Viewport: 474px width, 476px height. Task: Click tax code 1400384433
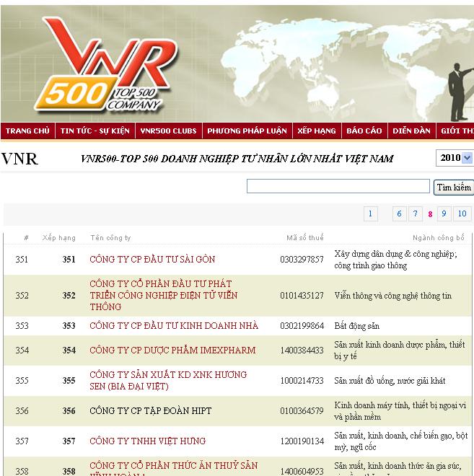coord(302,351)
